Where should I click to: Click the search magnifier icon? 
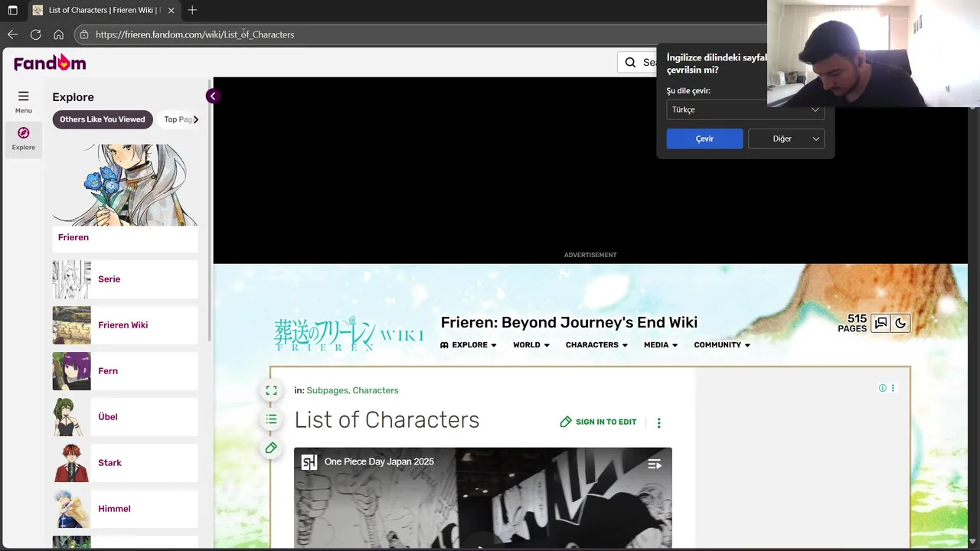click(x=630, y=62)
